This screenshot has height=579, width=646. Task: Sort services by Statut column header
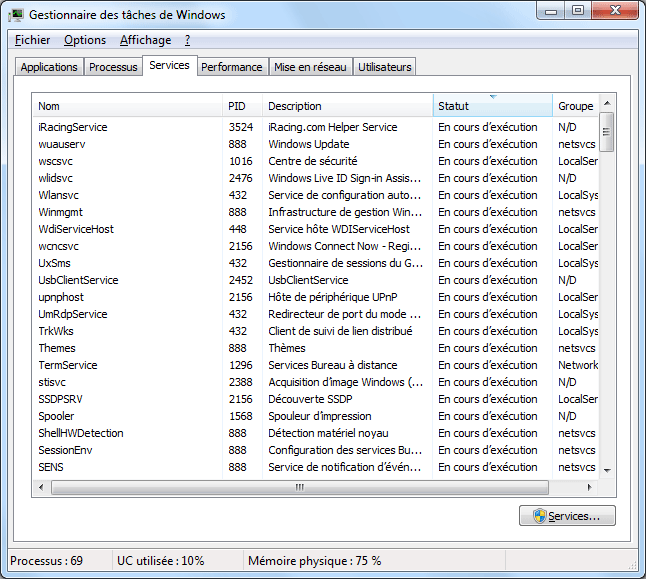[492, 106]
